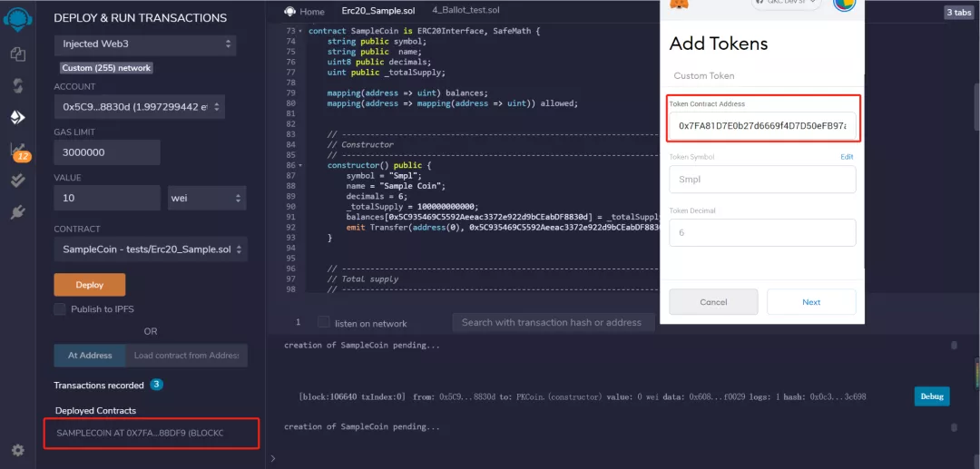Open the File explorers sidebar icon

coord(17,54)
